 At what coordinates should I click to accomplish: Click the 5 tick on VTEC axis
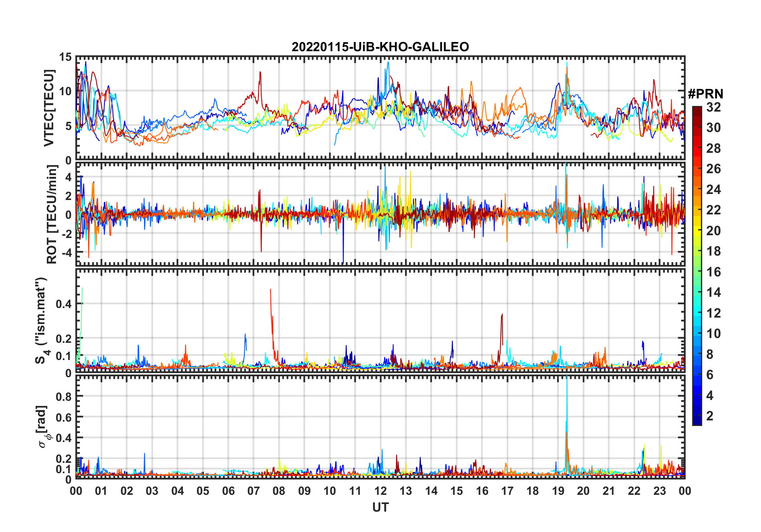tap(68, 126)
